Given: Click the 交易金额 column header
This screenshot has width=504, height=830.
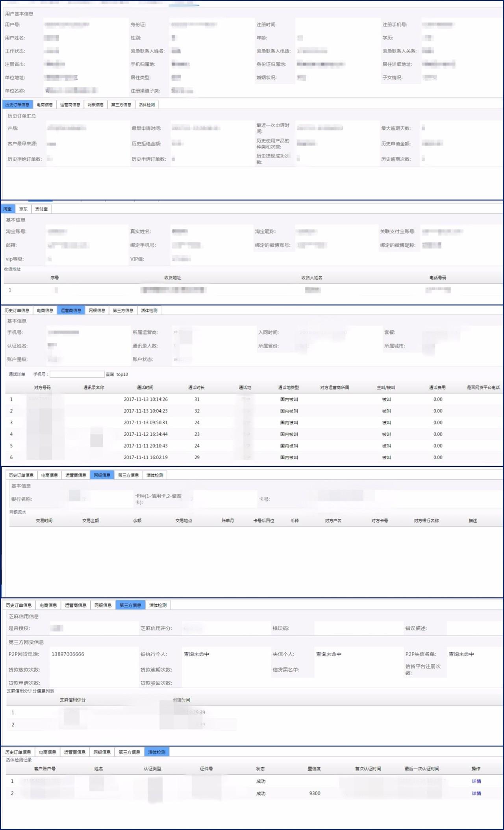Looking at the screenshot, I should click(91, 521).
